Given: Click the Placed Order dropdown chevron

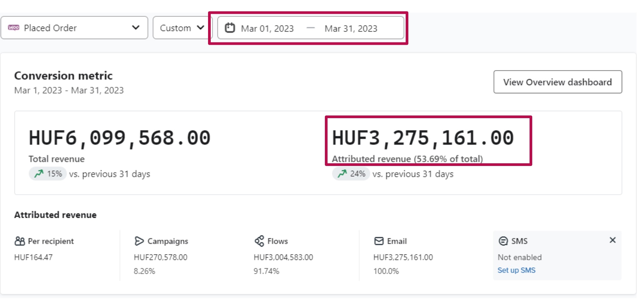Looking at the screenshot, I should point(136,28).
